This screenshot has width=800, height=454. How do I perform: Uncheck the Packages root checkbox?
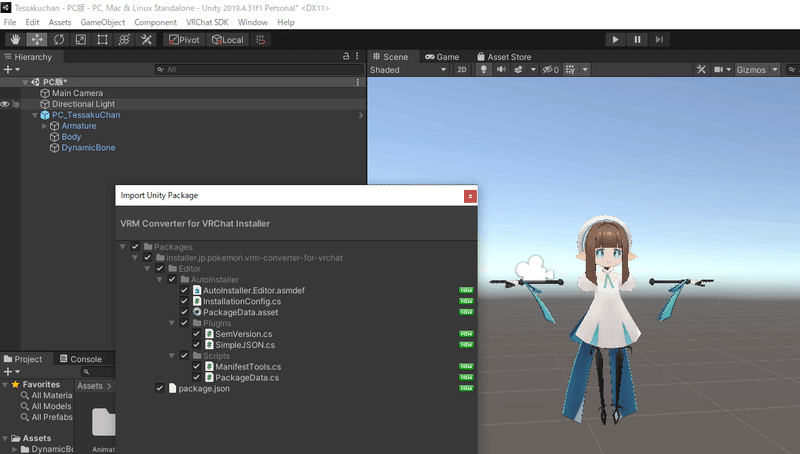click(135, 247)
